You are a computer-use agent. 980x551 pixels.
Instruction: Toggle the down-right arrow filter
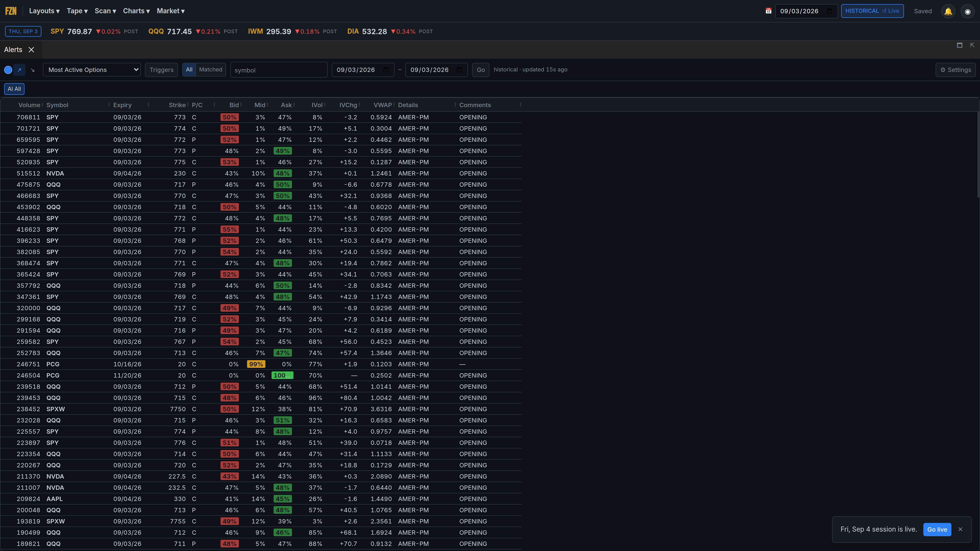coord(33,70)
